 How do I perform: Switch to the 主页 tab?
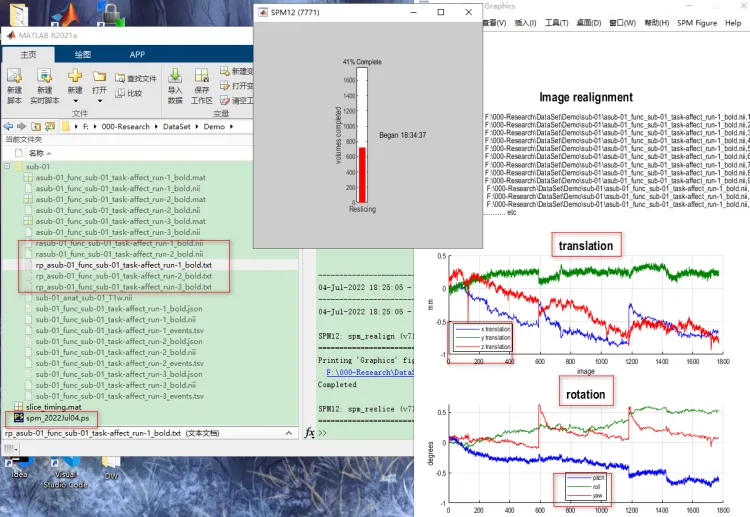tap(28, 55)
